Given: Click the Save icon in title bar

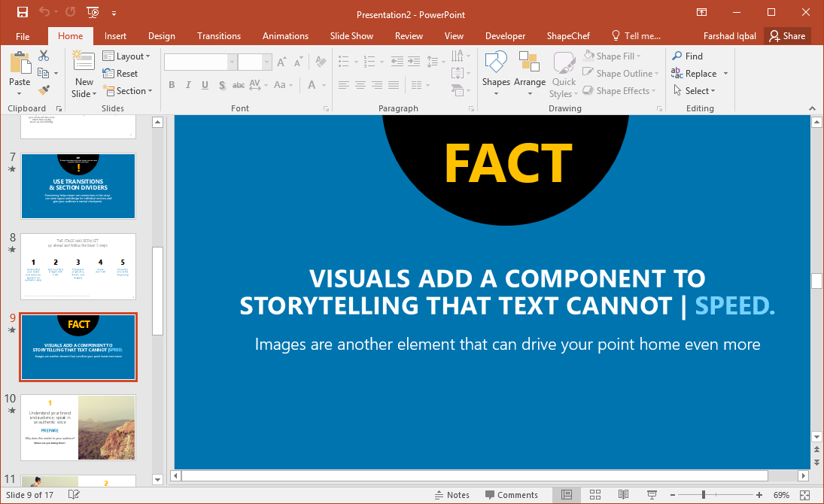Looking at the screenshot, I should tap(22, 12).
